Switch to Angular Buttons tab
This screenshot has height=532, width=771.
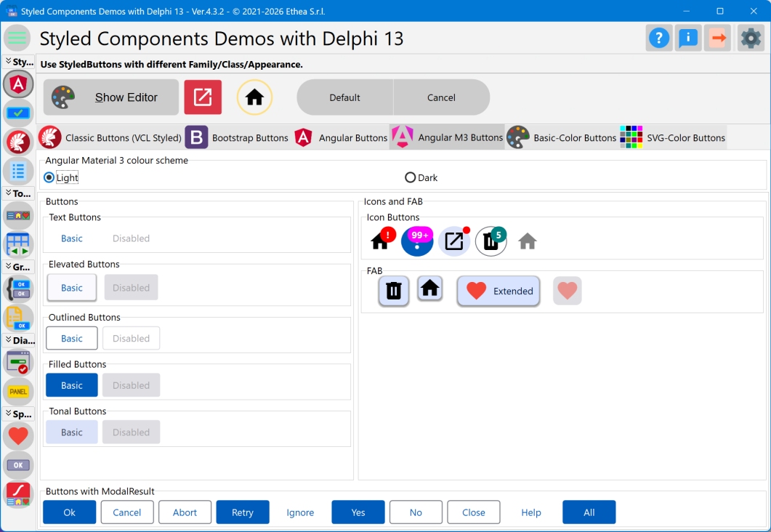[341, 137]
